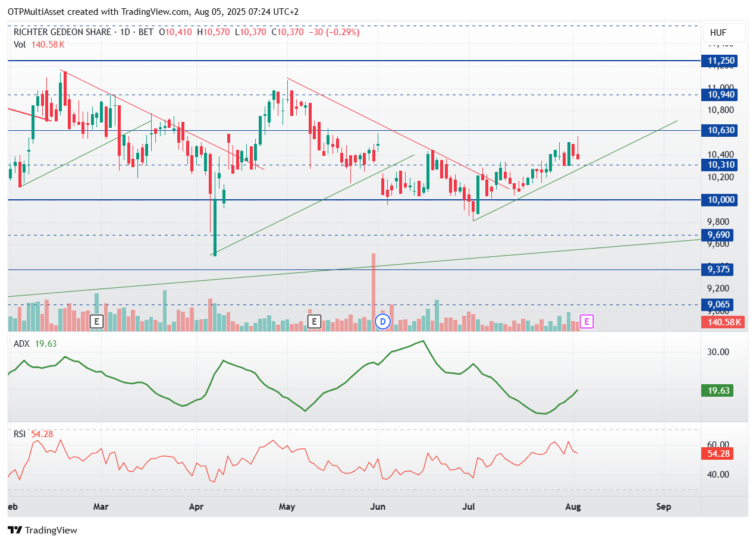
Task: Click the Aug label on time axis
Action: click(573, 507)
